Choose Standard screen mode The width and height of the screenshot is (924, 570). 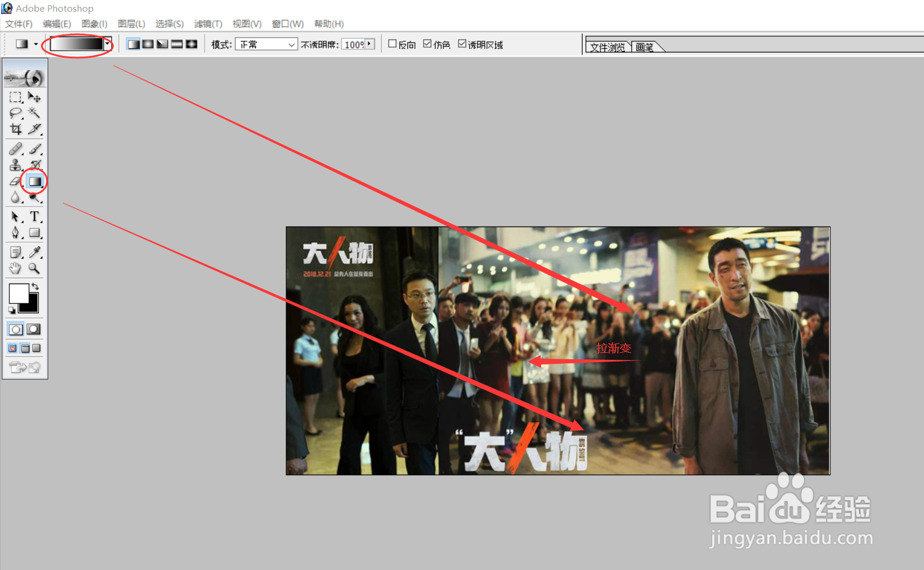click(13, 348)
